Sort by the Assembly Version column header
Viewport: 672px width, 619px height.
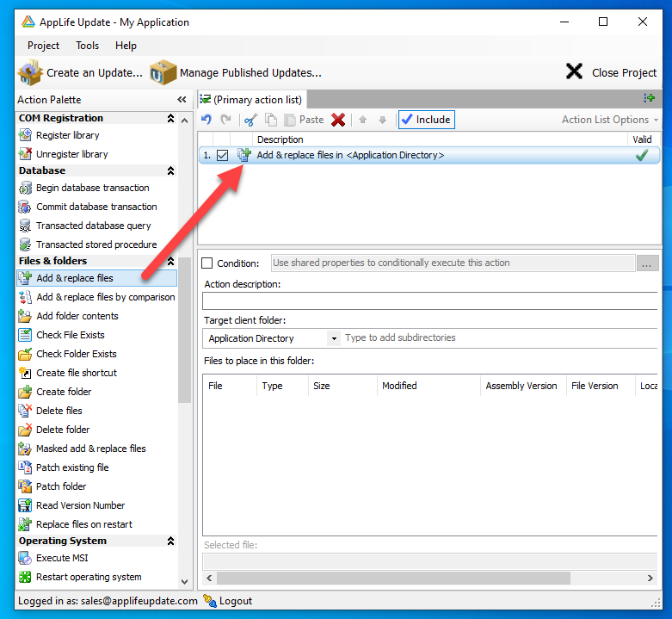(523, 386)
